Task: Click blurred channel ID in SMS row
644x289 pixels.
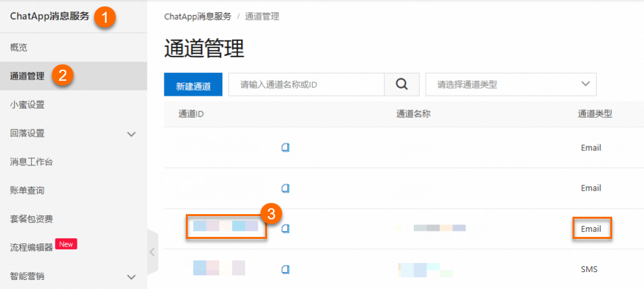Action: 219,268
